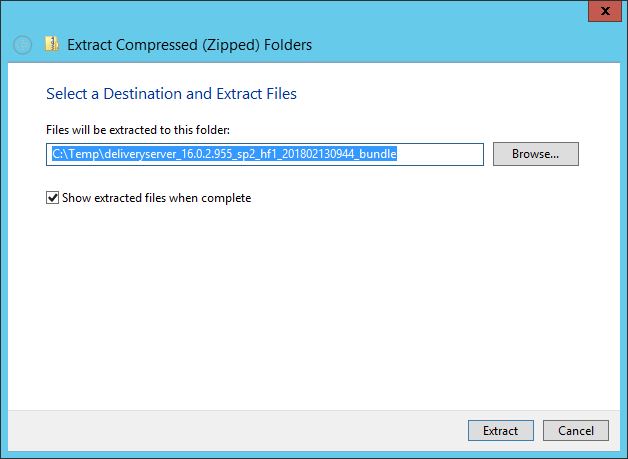Click the destination folder path field

coord(265,154)
